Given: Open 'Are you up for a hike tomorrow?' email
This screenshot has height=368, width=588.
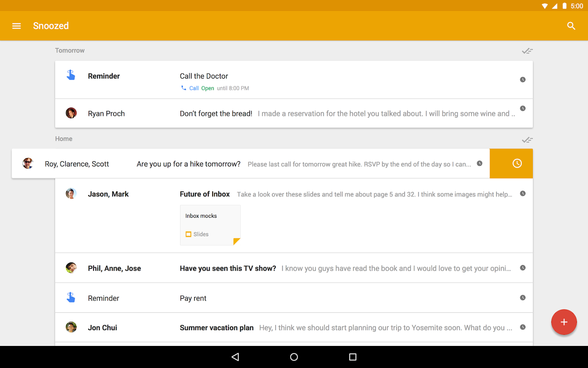Looking at the screenshot, I should 251,164.
